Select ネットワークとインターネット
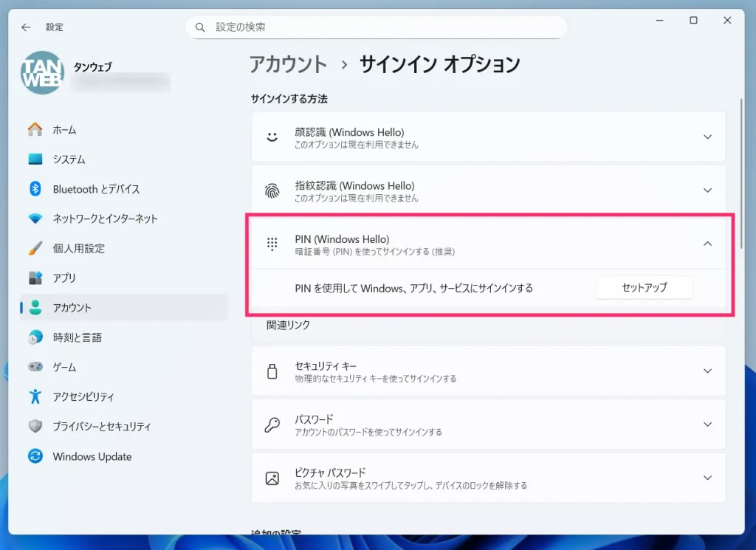 pos(123,219)
